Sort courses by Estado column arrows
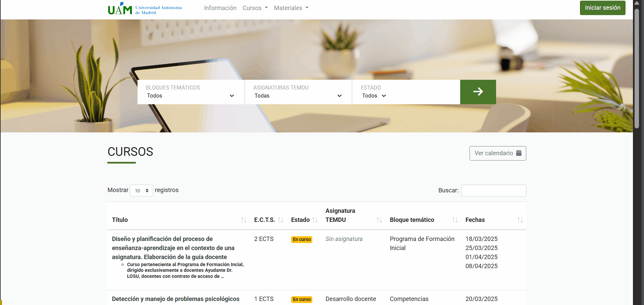 coord(315,220)
